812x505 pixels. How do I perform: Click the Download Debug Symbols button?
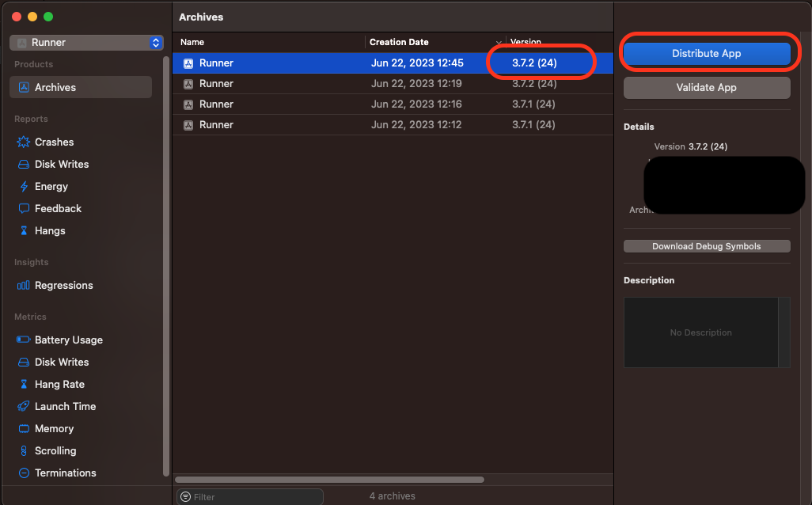[707, 246]
